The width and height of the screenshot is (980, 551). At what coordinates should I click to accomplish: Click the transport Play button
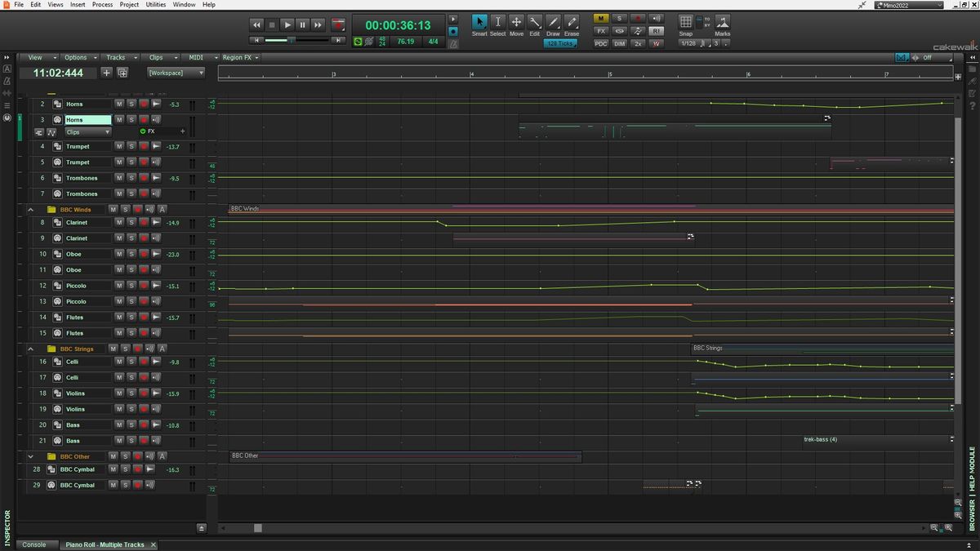[287, 25]
